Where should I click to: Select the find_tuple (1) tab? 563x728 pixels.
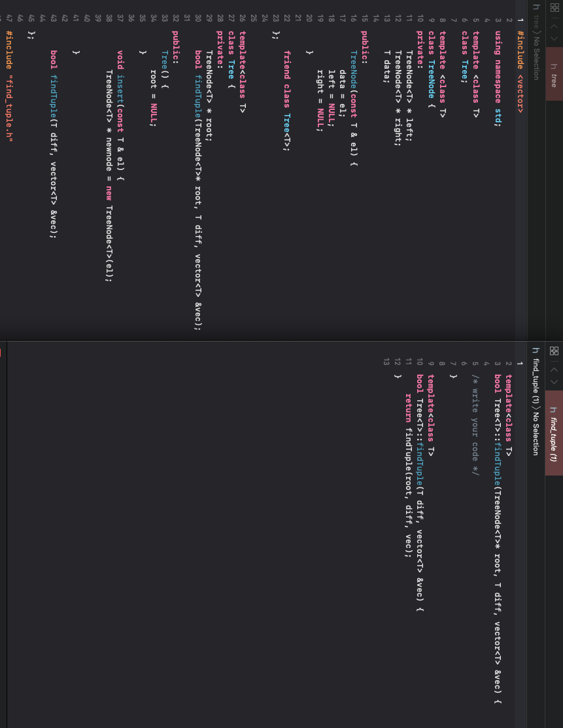click(x=554, y=433)
